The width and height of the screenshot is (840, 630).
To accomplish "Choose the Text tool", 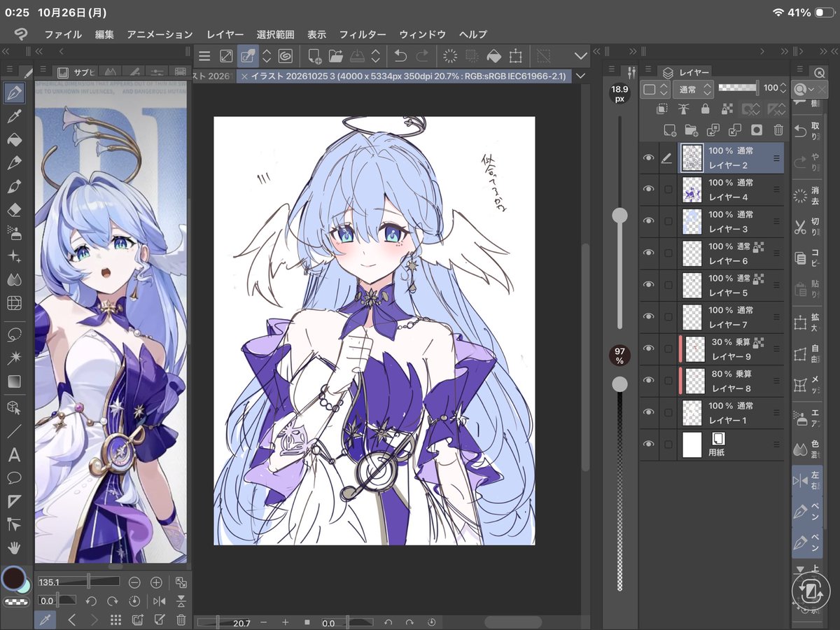I will pyautogui.click(x=14, y=455).
